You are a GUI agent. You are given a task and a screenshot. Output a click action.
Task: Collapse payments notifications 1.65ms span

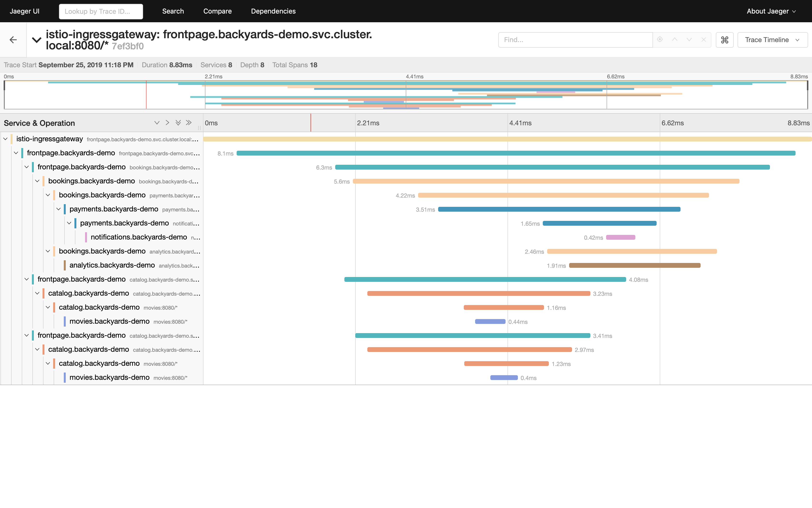click(x=69, y=223)
